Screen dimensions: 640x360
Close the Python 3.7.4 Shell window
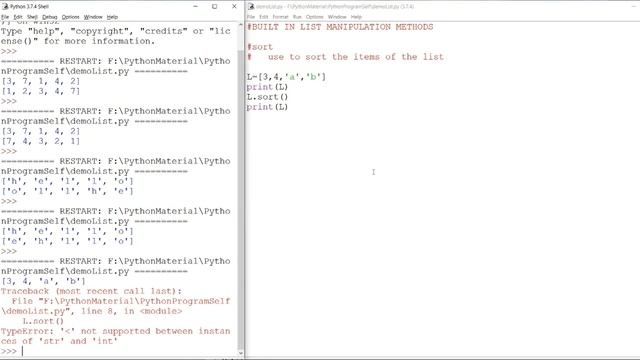tap(234, 7)
